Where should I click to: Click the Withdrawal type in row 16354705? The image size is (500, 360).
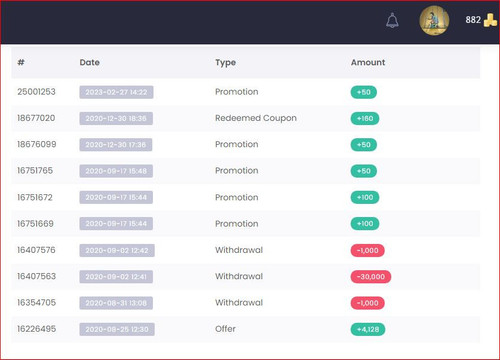click(x=239, y=303)
